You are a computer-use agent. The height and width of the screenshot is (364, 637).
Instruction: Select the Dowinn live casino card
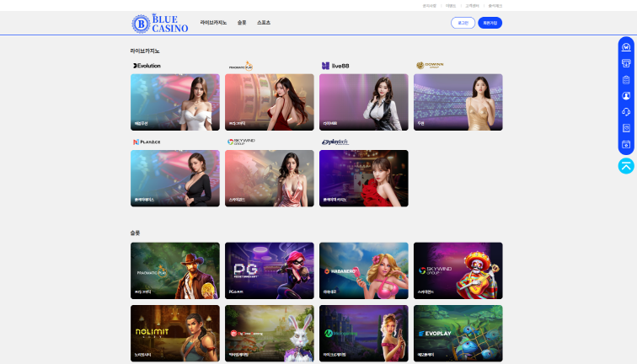click(458, 102)
